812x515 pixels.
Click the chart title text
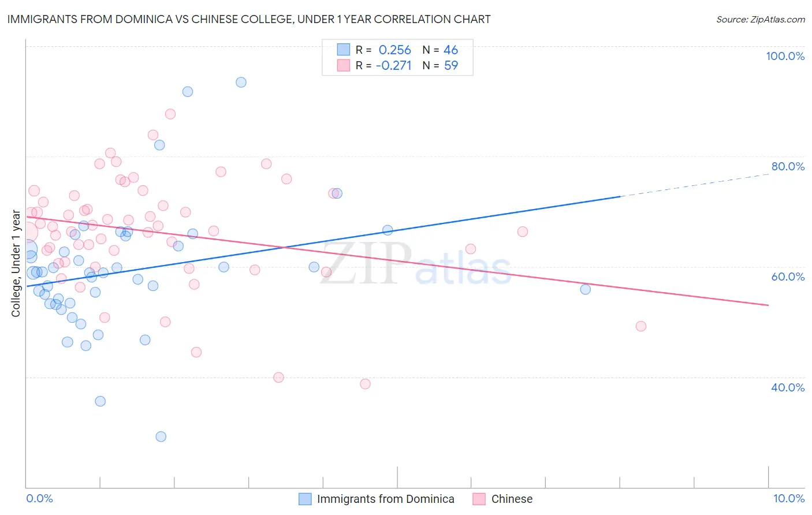[x=249, y=19]
